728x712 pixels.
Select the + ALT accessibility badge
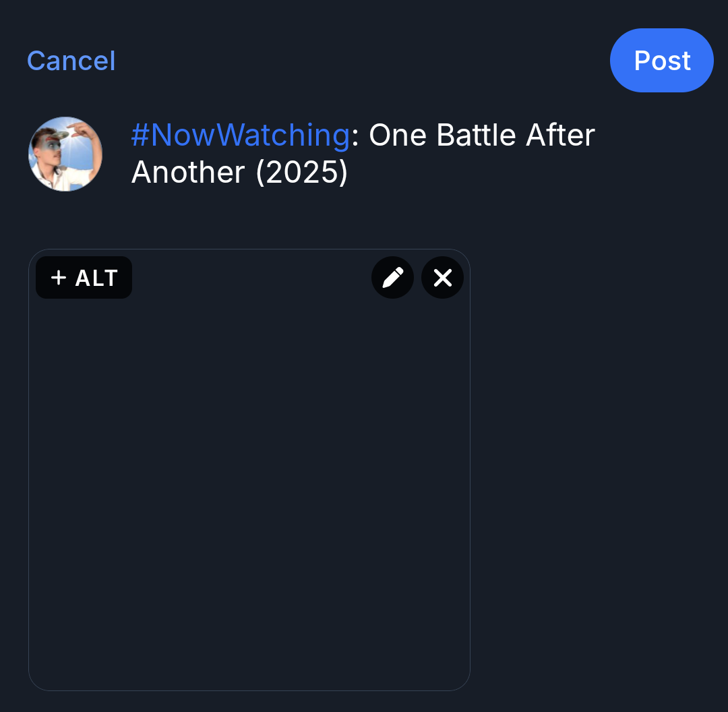tap(84, 277)
